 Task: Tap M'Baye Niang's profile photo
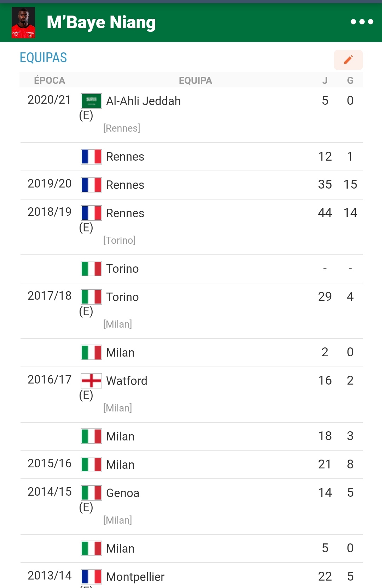coord(23,23)
